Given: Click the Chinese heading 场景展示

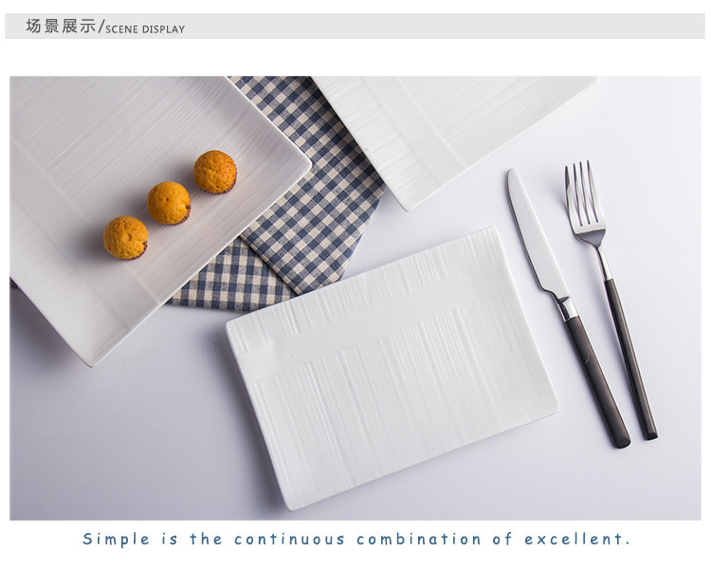Looking at the screenshot, I should (x=61, y=27).
